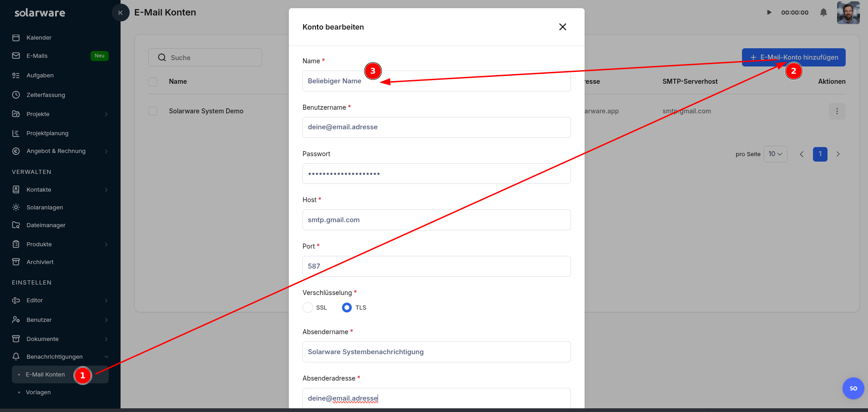Click the Kontakte address book icon
This screenshot has width=868, height=412.
[16, 189]
